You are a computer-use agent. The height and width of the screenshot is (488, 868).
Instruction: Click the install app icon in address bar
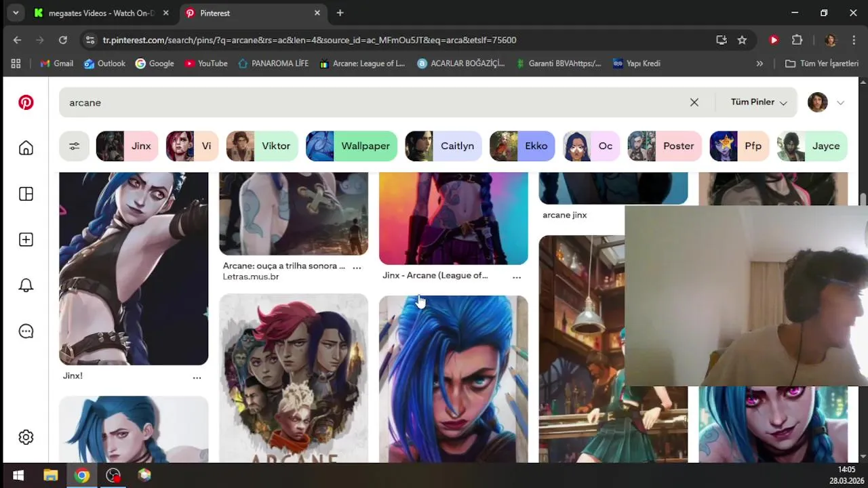coord(722,40)
